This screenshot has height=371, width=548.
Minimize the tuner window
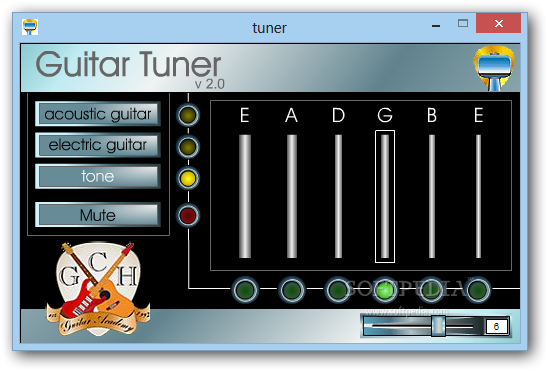coord(436,26)
